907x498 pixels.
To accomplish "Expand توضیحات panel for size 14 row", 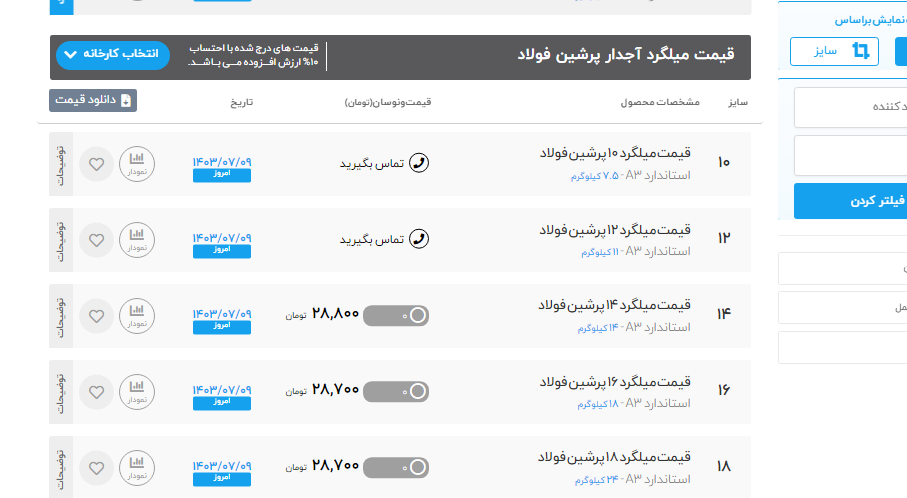I will 60,316.
